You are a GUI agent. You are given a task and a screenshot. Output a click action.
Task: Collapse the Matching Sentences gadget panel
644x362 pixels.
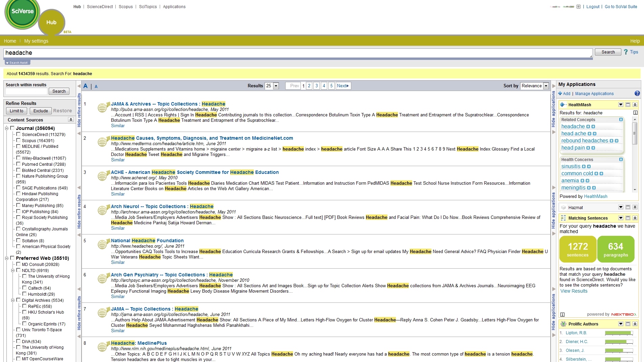point(635,218)
